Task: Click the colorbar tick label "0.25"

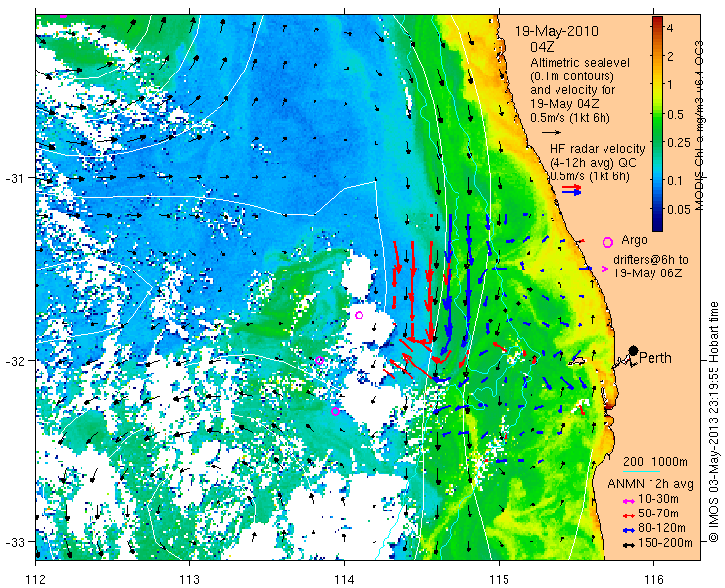Action: pyautogui.click(x=679, y=142)
